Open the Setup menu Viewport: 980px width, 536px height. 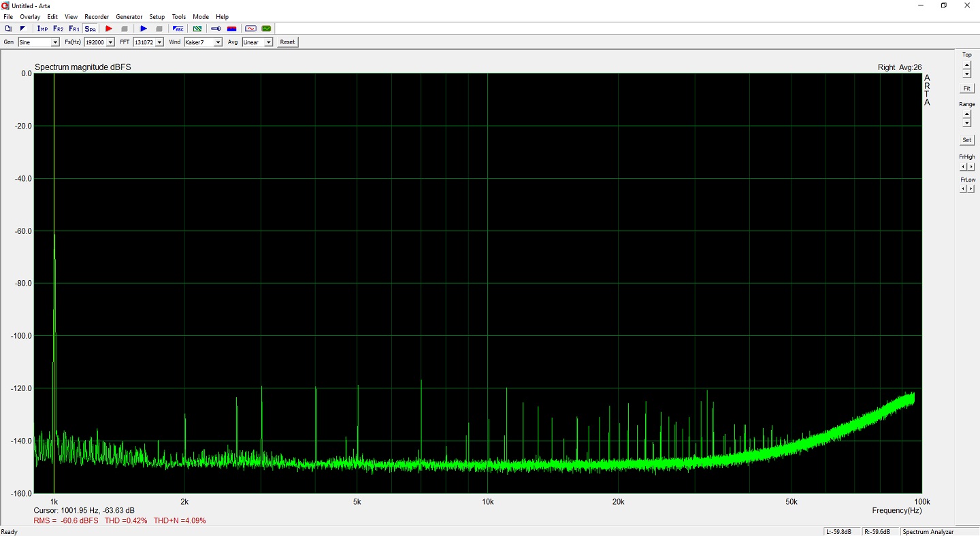157,17
